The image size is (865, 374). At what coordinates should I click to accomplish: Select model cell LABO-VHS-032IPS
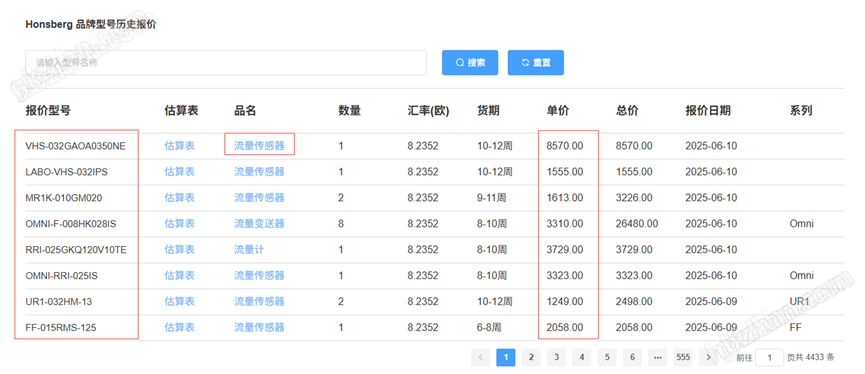point(67,172)
